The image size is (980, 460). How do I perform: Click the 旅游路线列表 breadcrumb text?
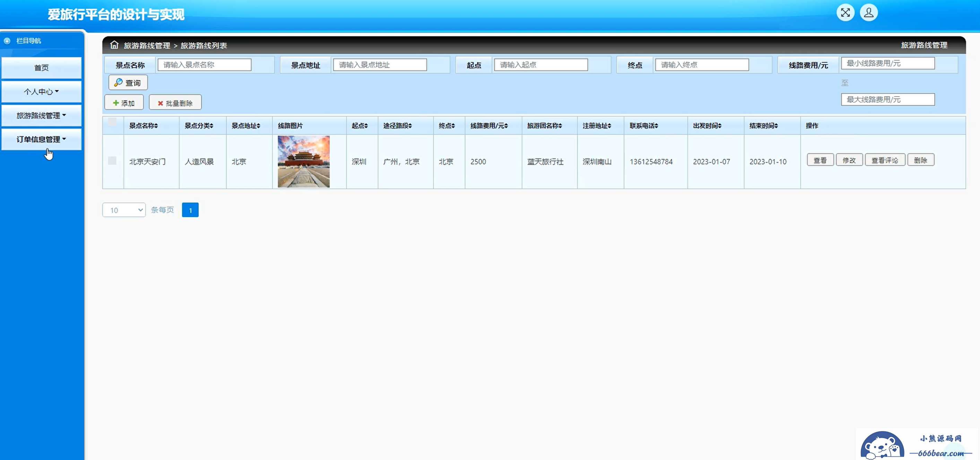click(204, 45)
